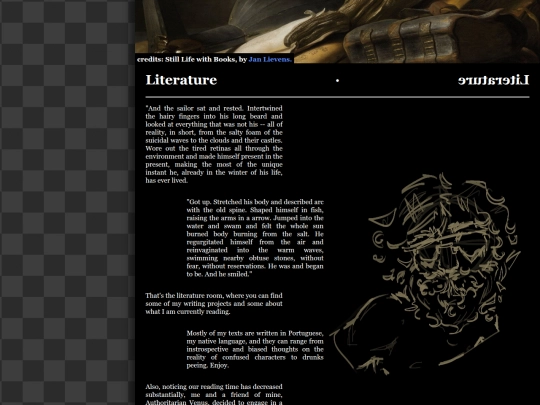Viewport: 540px width, 405px height.
Task: Click the paragraph starting "And the sailor sat"
Action: 214,144
